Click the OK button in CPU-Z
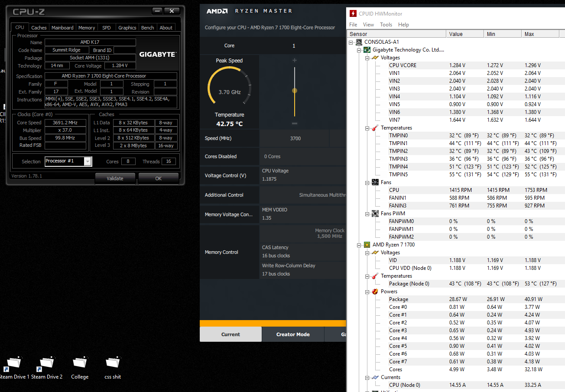This screenshot has height=392, width=565. [158, 178]
